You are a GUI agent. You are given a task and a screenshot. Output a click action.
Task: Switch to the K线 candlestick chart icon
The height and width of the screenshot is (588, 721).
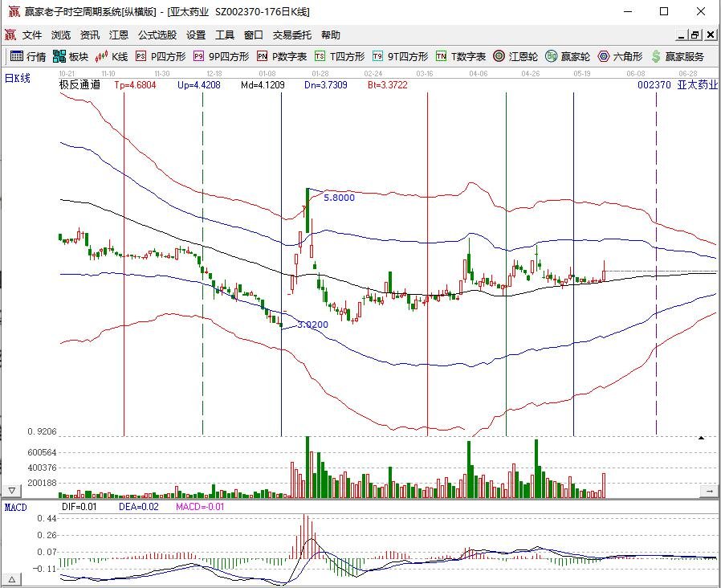(101, 56)
